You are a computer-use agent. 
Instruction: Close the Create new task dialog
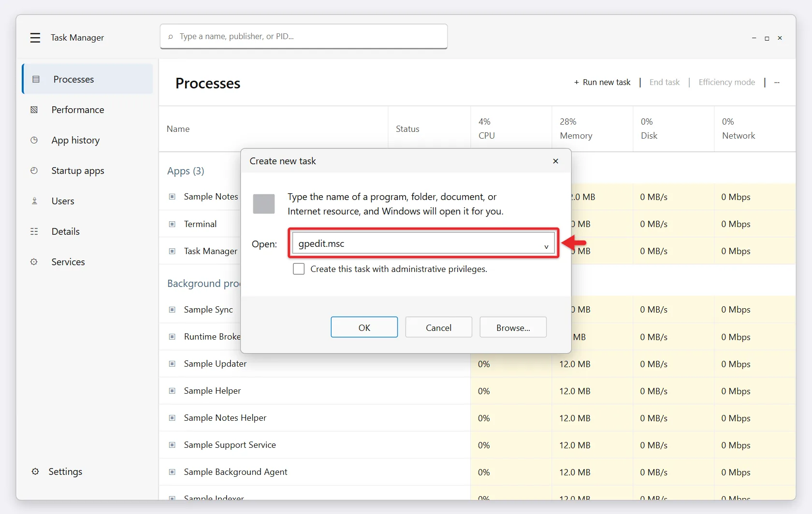tap(555, 161)
